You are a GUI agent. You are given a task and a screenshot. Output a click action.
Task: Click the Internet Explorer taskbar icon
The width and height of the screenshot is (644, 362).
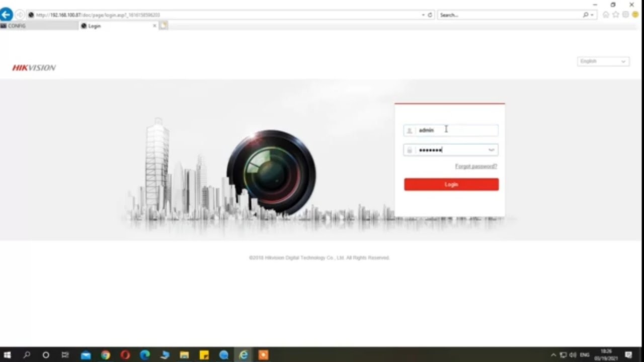click(x=244, y=355)
